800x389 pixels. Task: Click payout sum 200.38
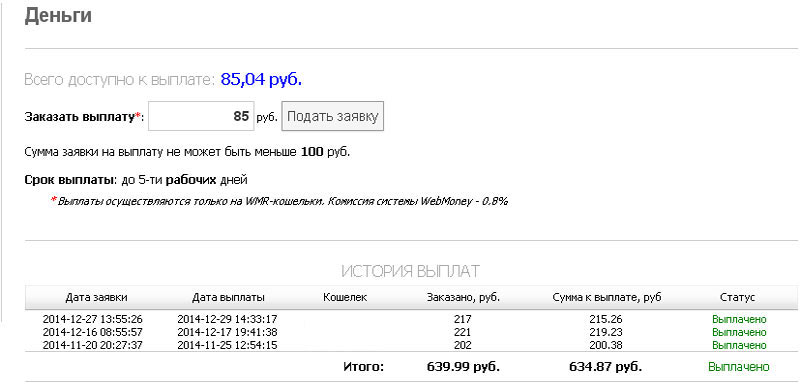pos(605,345)
